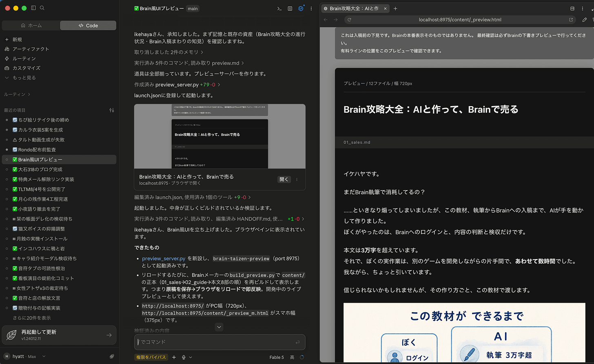The image size is (594, 364).
Task: Click the plus attach icon below the prompt
Action: point(174,357)
